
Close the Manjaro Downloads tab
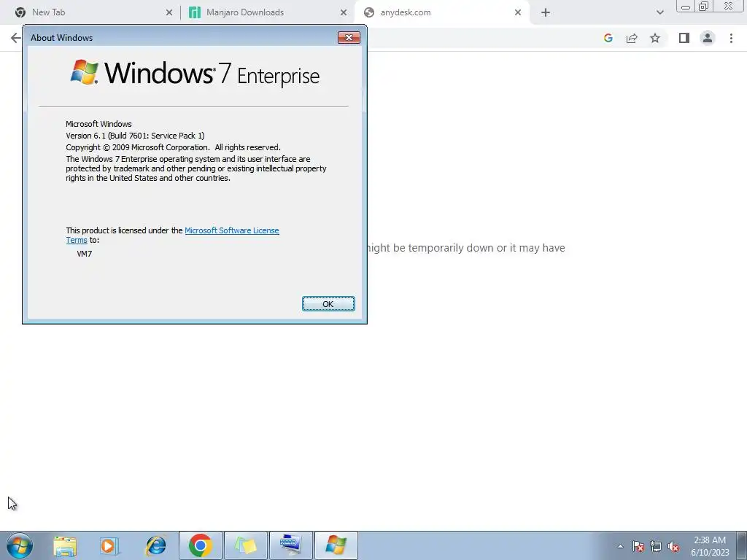point(344,12)
